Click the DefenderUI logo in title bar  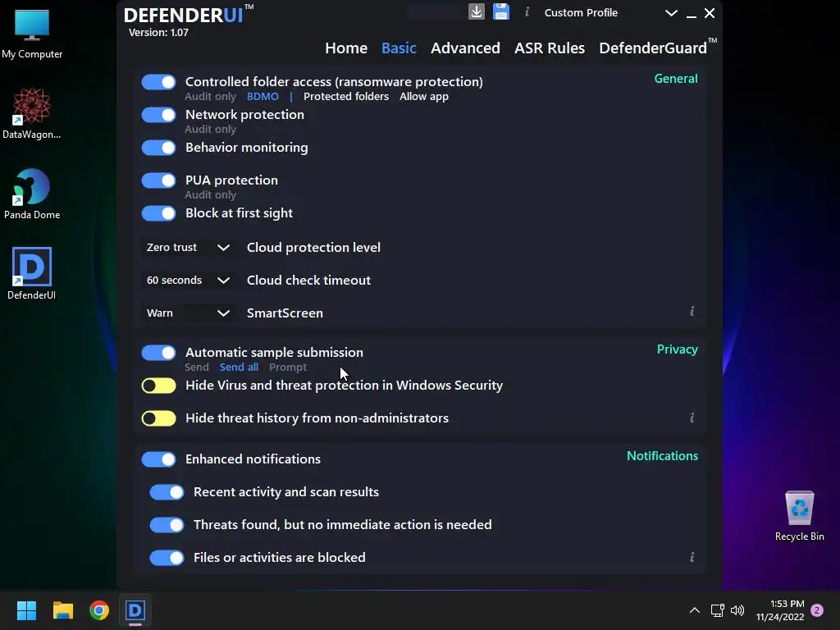coord(189,15)
